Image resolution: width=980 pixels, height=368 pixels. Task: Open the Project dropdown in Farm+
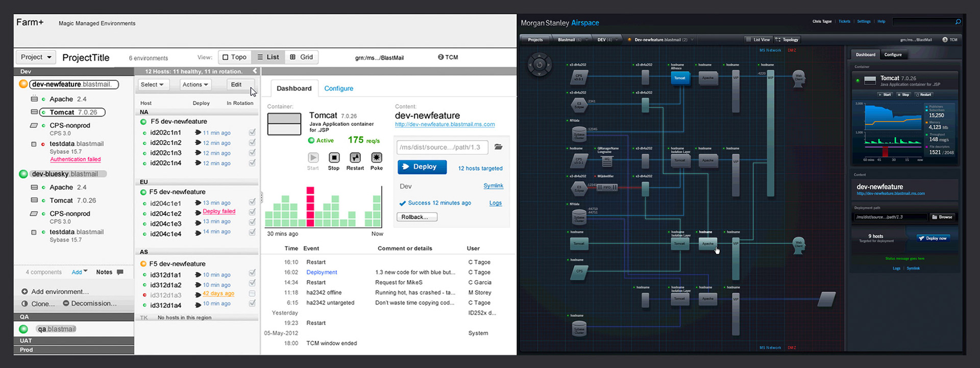pyautogui.click(x=36, y=57)
